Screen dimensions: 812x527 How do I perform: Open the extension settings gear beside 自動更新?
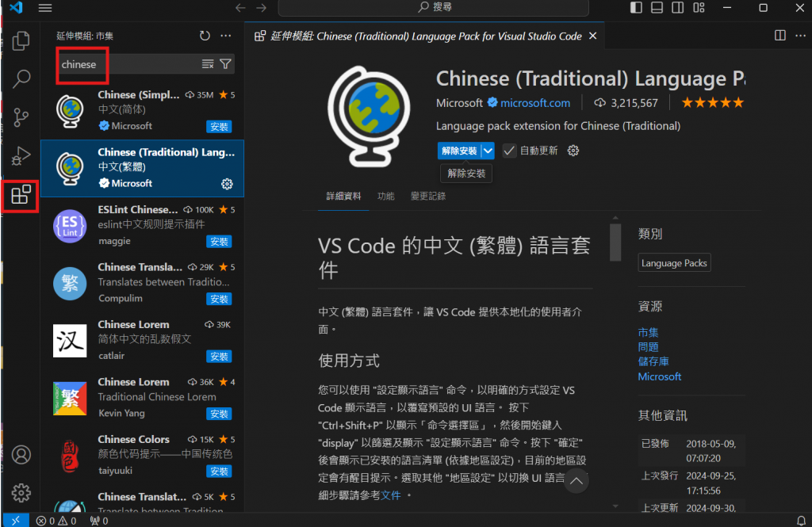573,151
